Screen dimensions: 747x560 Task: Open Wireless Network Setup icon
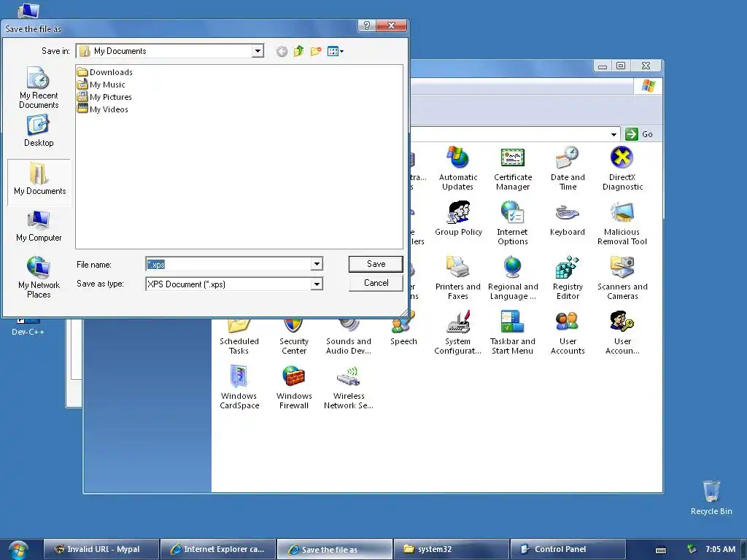click(x=348, y=388)
